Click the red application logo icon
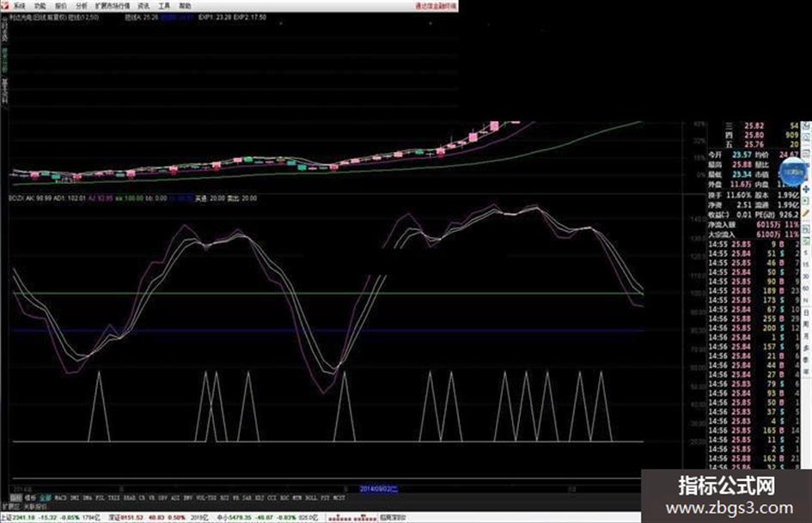Viewport: 812px width, 523px height. pos(4,6)
